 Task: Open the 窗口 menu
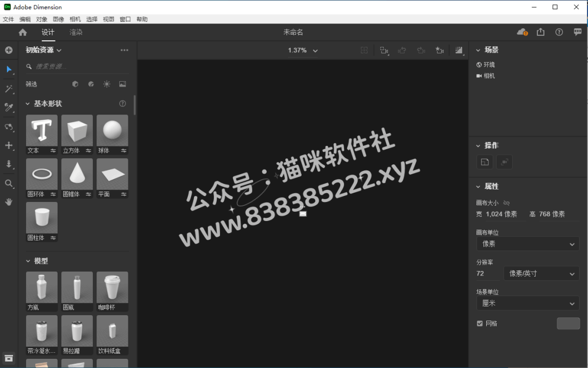(125, 19)
